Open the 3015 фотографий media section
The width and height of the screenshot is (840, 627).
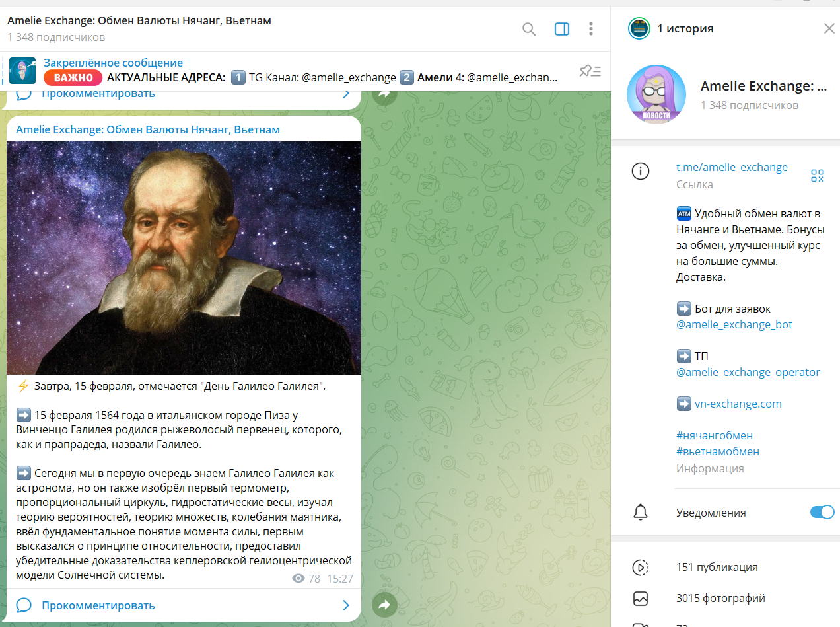(720, 598)
